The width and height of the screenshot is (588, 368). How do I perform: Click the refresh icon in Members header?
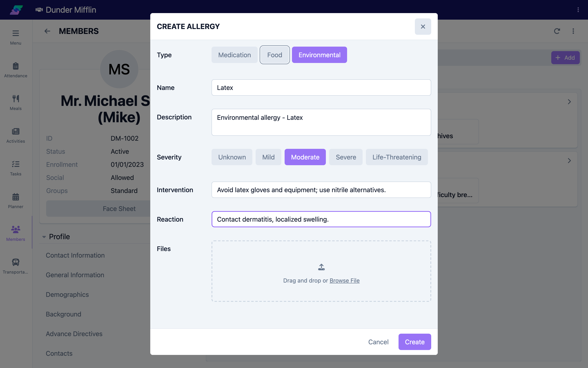(x=557, y=31)
